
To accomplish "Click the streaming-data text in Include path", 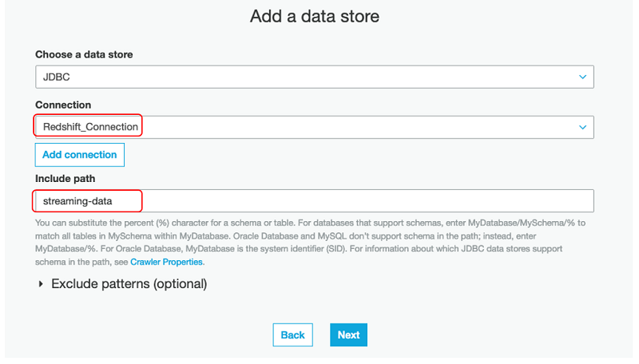I will (77, 200).
